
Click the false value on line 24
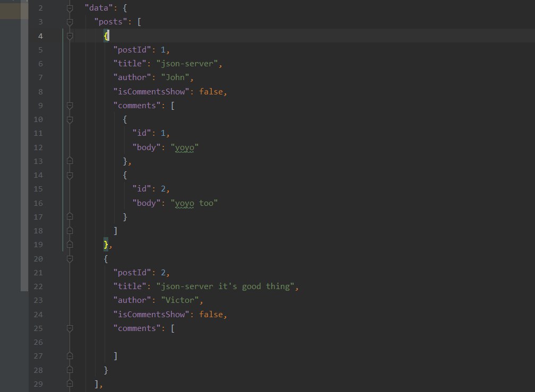(211, 314)
